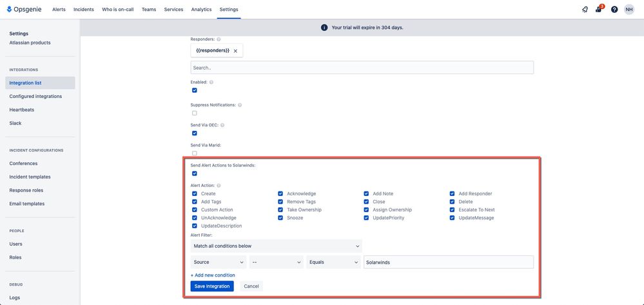
Task: Open the Alerts tab in top navigation
Action: click(59, 10)
